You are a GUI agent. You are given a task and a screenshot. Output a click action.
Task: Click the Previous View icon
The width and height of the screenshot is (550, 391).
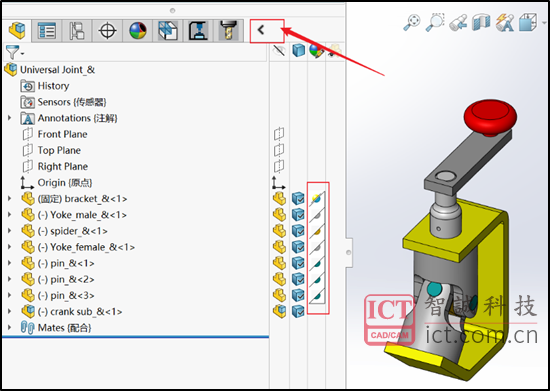[x=458, y=22]
